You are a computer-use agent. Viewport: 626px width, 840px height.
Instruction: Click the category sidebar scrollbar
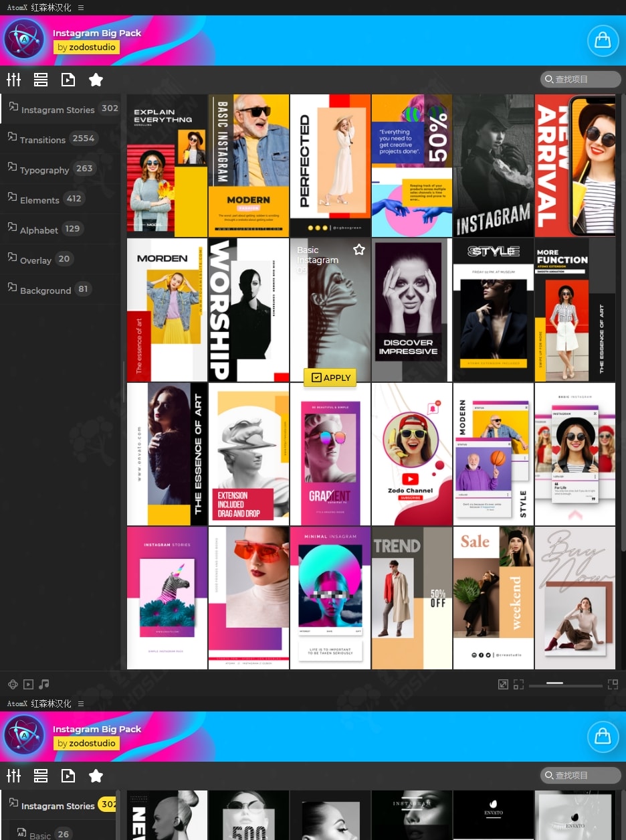[123, 382]
